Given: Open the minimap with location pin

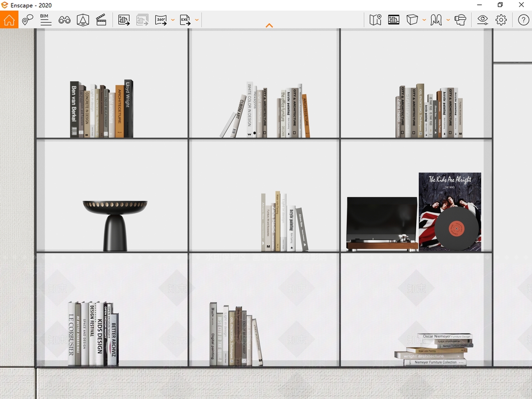Looking at the screenshot, I should pyautogui.click(x=375, y=20).
